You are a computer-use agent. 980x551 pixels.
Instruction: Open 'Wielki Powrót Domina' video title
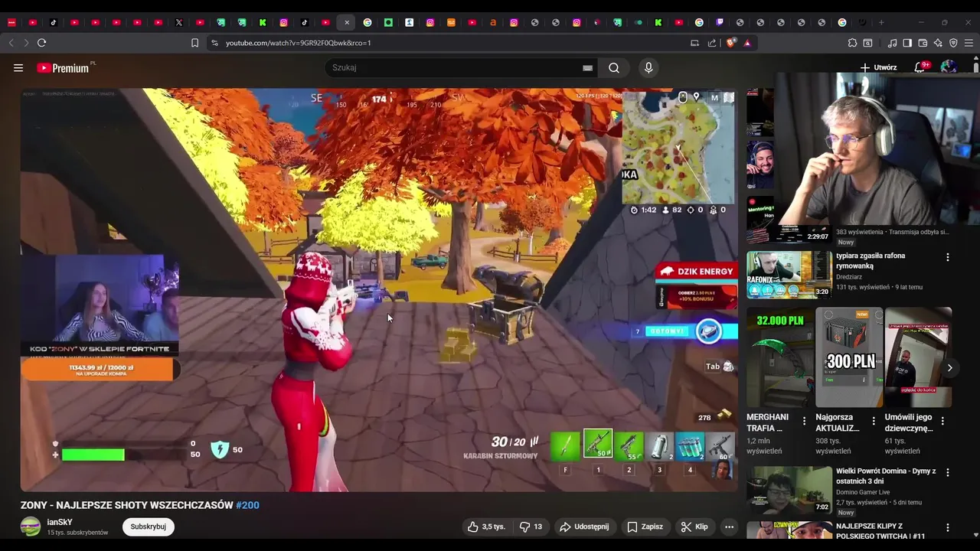pos(886,476)
